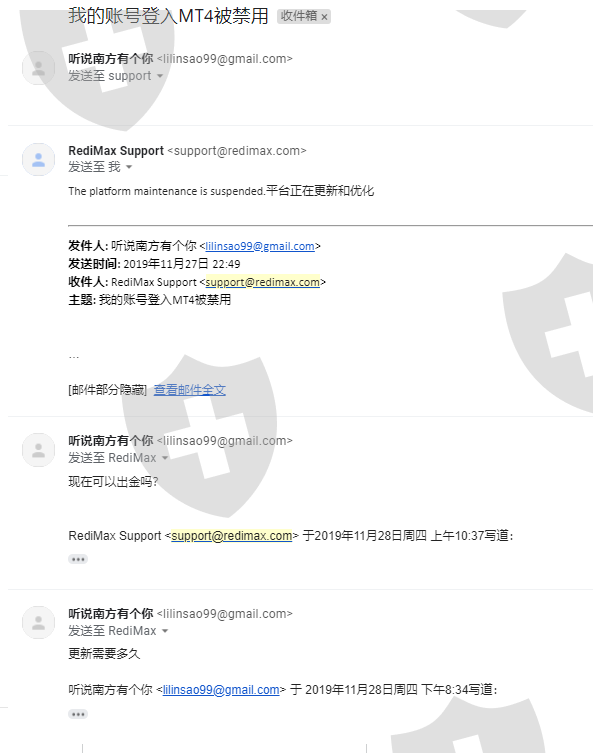Click avatar beside "更新需要多久" message
The width and height of the screenshot is (593, 753).
coord(38,622)
